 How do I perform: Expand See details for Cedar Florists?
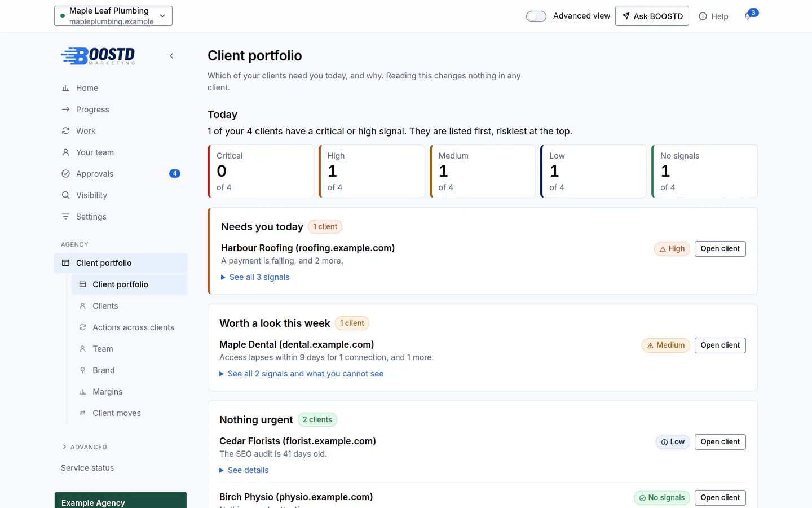244,470
